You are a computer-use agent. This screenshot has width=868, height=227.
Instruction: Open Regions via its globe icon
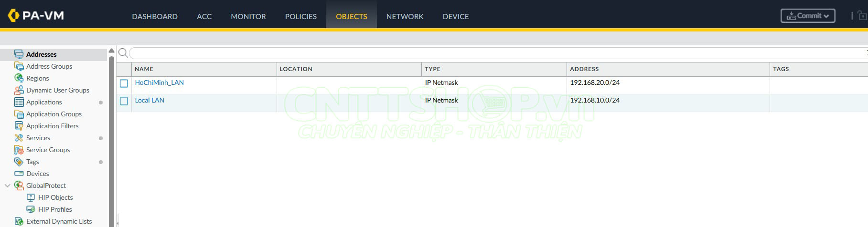(19, 78)
